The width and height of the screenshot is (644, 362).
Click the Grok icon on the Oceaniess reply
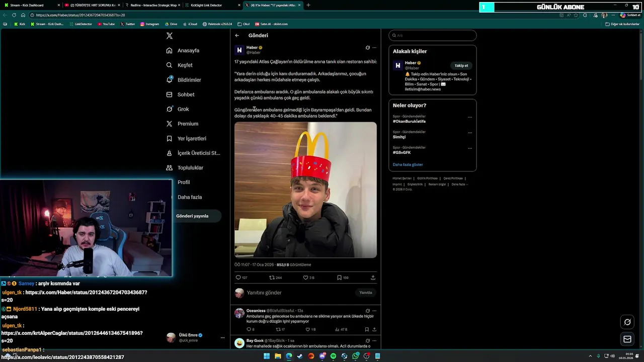click(367, 311)
